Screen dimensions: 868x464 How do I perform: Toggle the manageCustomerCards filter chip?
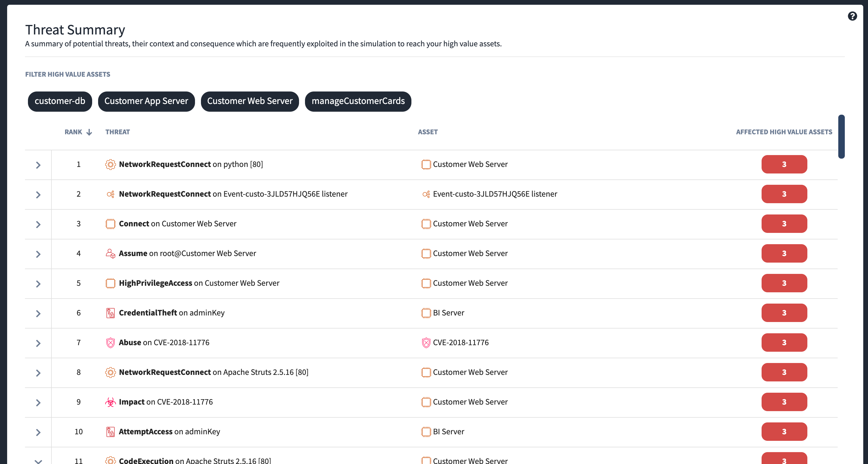(x=358, y=101)
